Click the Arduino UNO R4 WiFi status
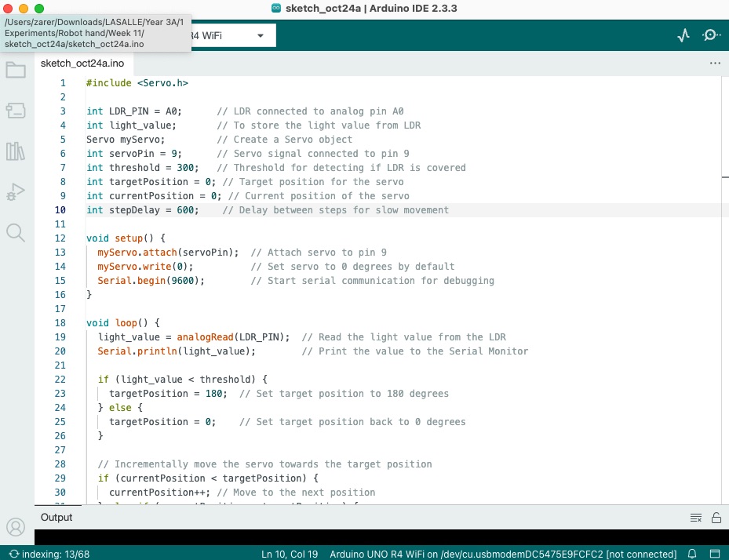The height and width of the screenshot is (560, 729). pos(503,554)
